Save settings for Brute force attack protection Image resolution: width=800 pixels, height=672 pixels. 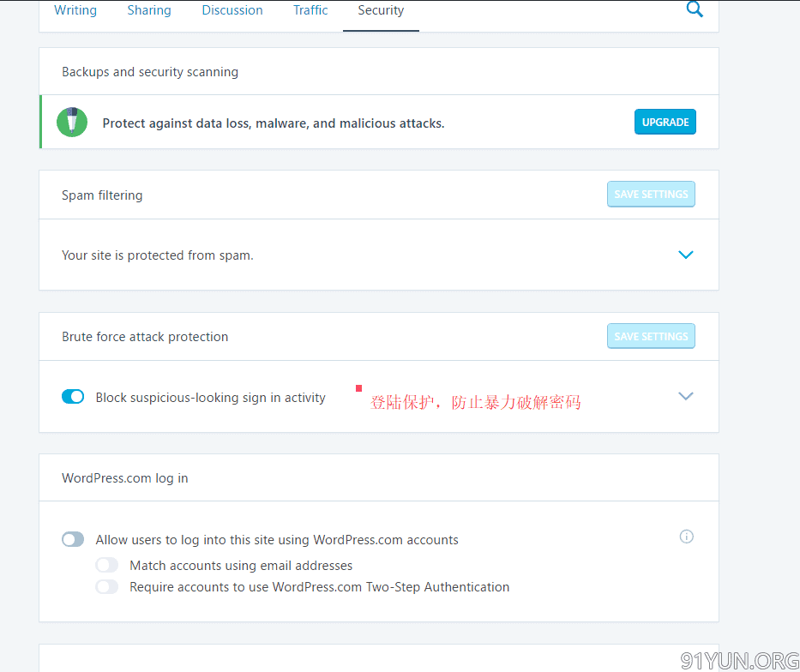pos(651,336)
